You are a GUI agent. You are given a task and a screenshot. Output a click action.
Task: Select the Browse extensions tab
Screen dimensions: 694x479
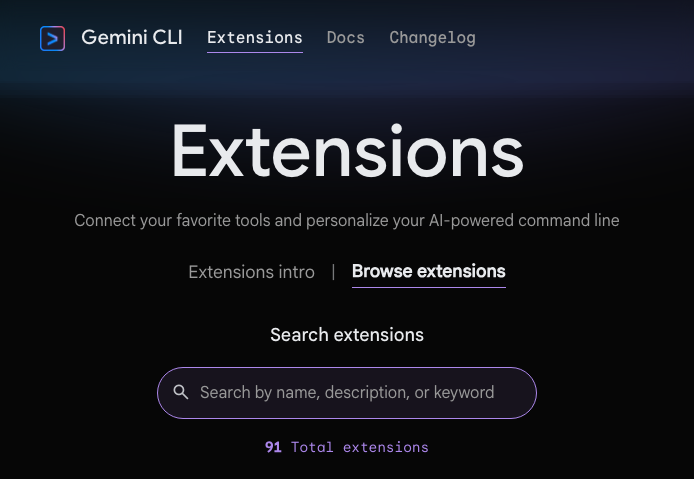point(428,272)
